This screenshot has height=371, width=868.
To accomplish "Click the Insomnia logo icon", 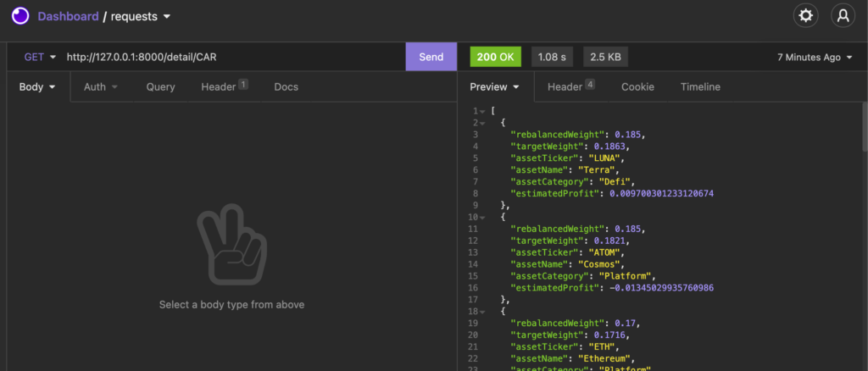I will tap(20, 16).
